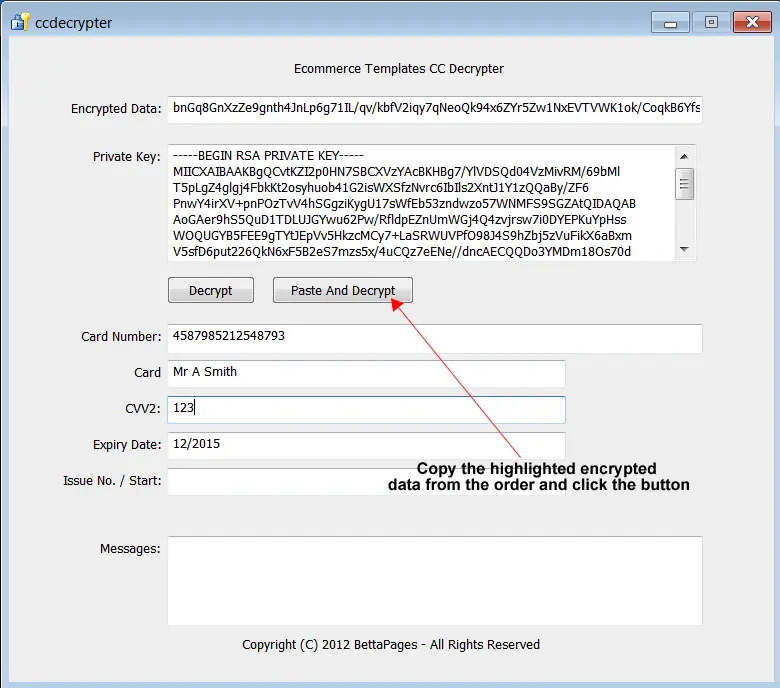Click the Card name field with Mr A Smith
780x688 pixels.
366,373
